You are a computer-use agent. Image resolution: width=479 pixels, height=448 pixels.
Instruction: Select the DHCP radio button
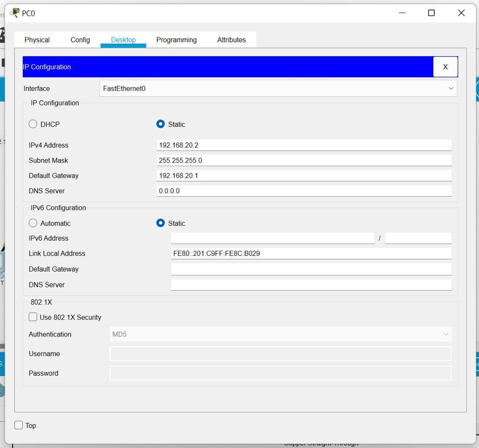tap(33, 124)
